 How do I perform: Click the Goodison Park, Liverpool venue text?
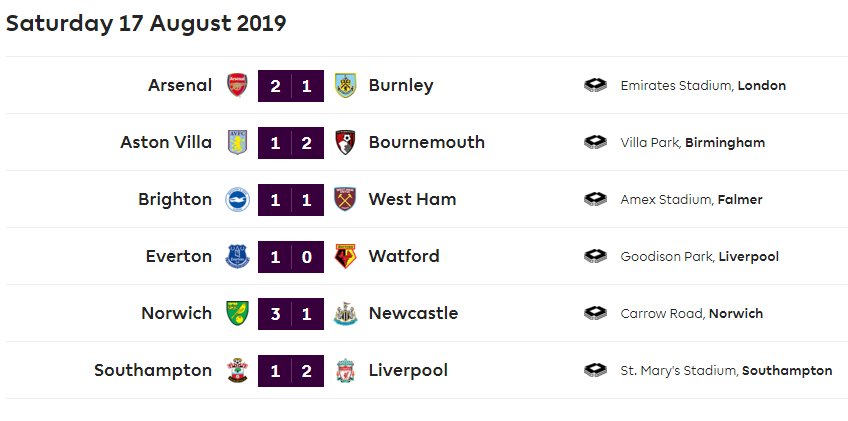699,257
